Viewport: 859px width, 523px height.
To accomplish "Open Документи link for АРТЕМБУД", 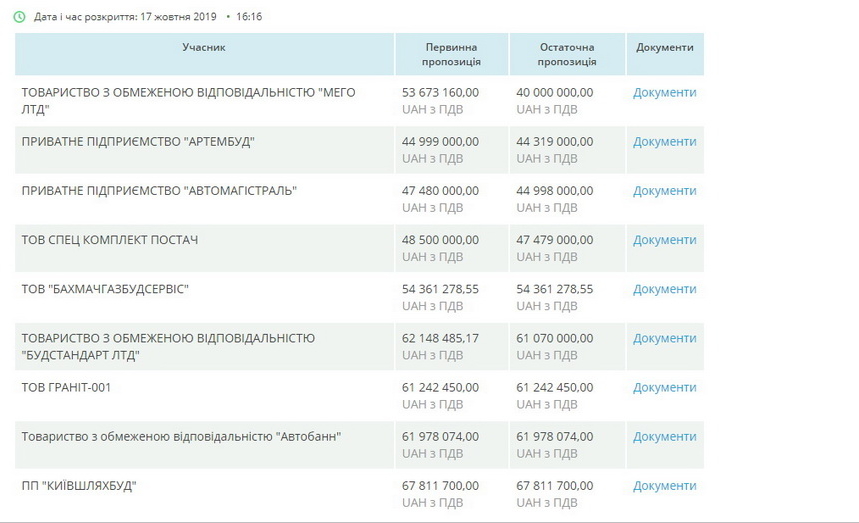I will coord(664,141).
